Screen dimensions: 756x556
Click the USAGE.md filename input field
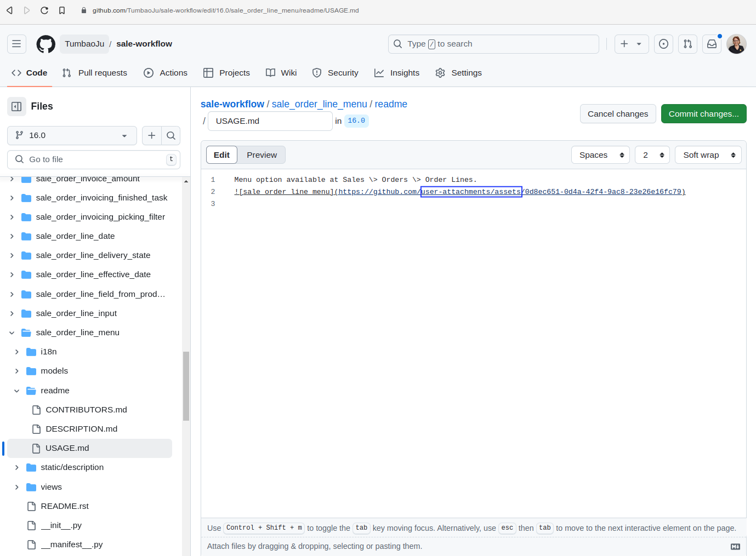[x=270, y=121]
